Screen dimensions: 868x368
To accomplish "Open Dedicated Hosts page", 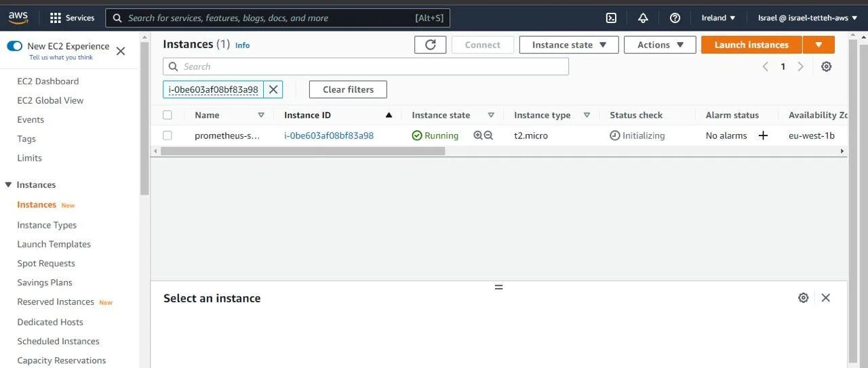I will tap(50, 322).
